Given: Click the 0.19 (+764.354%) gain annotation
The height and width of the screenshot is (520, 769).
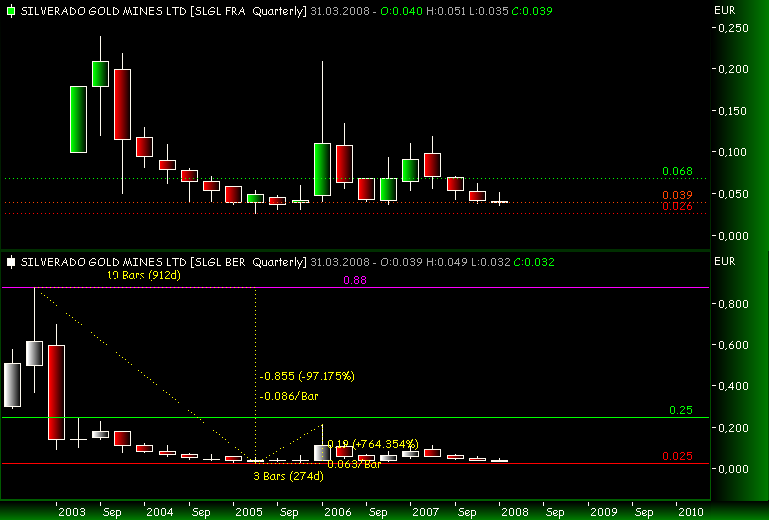Looking at the screenshot, I should (x=373, y=444).
